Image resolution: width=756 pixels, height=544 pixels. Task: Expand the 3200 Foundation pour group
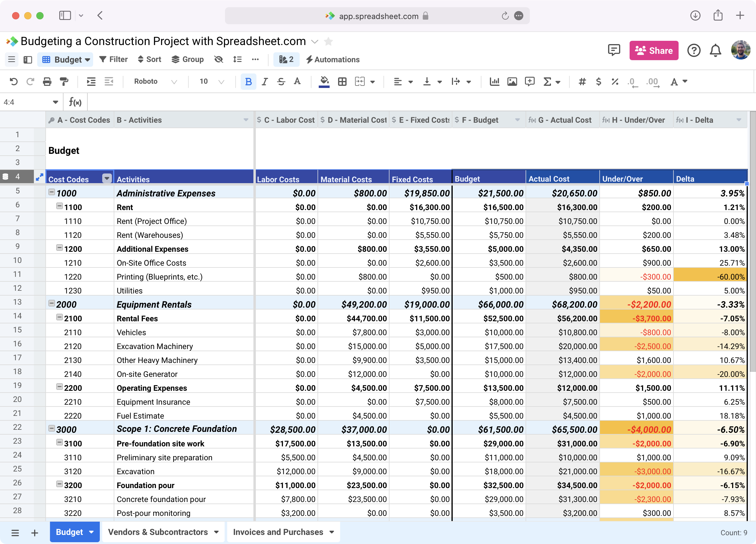click(58, 485)
